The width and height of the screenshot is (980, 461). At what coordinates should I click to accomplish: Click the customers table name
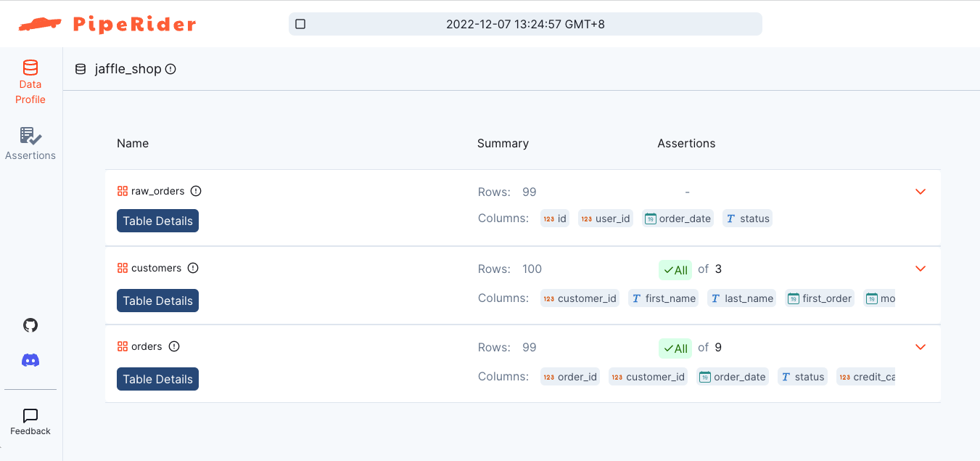157,268
